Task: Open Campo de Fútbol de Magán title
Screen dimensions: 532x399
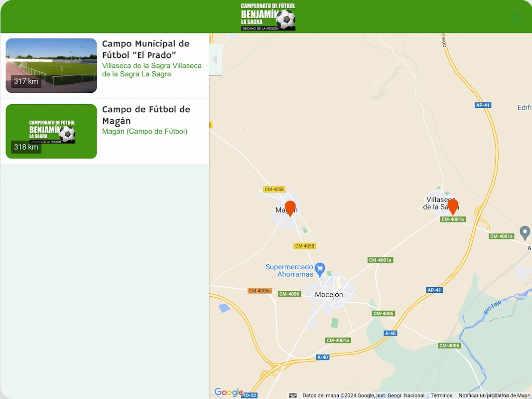Action: coord(146,115)
